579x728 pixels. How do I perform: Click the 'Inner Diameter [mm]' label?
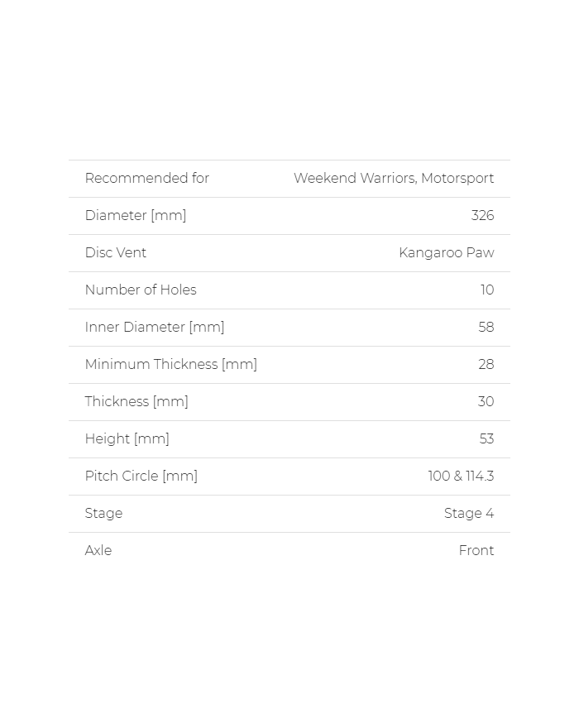155,328
